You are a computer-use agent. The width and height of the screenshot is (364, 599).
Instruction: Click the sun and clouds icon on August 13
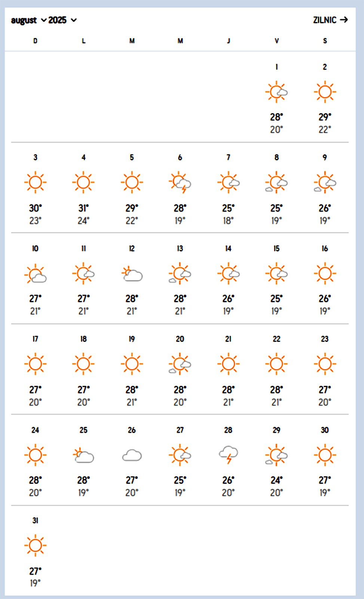180,274
